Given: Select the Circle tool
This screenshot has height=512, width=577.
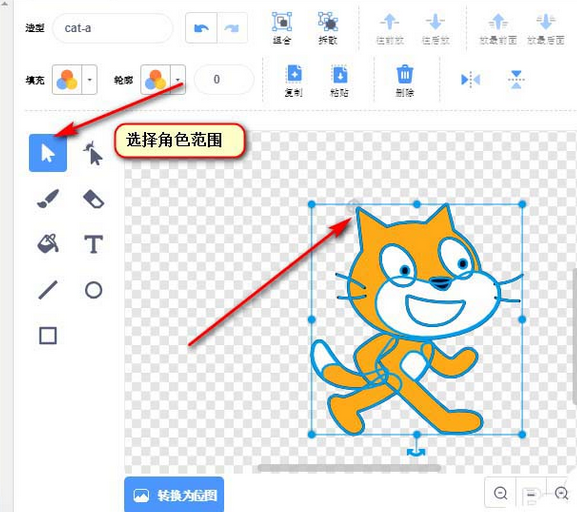Looking at the screenshot, I should point(93,290).
